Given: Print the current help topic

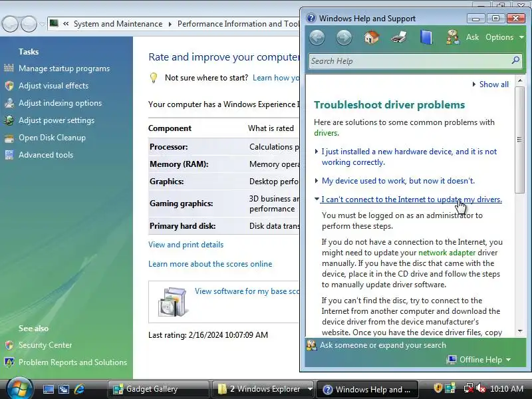Looking at the screenshot, I should [x=399, y=37].
